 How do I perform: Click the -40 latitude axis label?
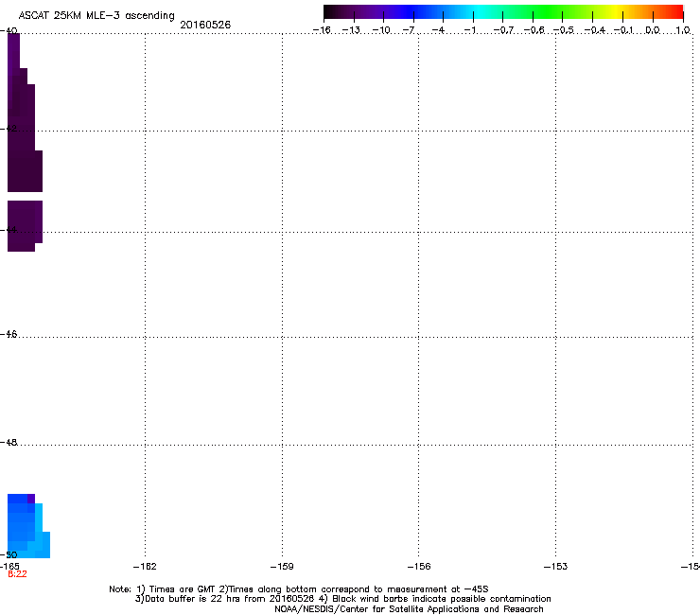(x=9, y=31)
